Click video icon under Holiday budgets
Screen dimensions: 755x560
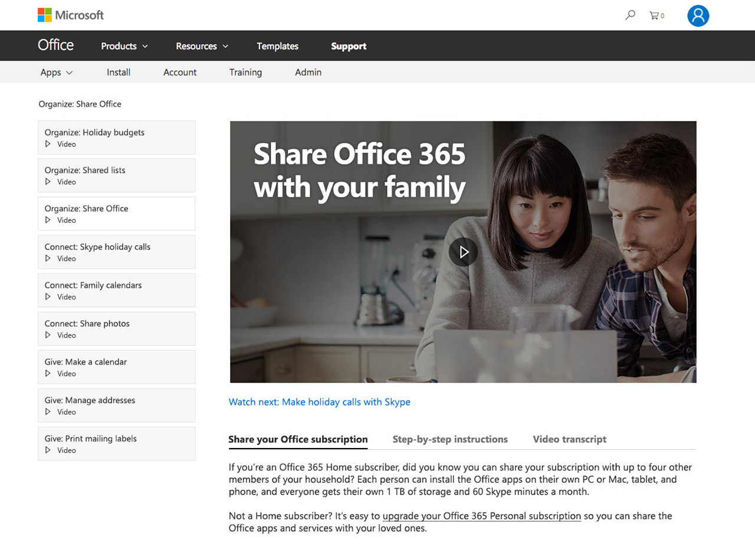pos(48,144)
